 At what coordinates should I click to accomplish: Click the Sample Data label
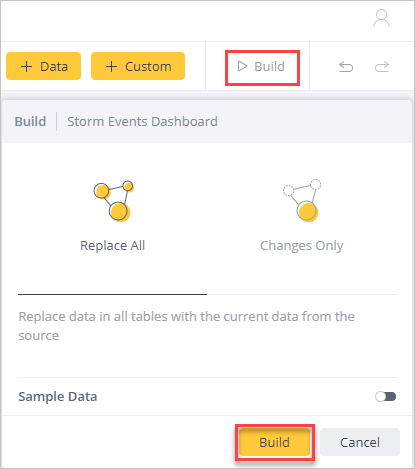pos(58,397)
